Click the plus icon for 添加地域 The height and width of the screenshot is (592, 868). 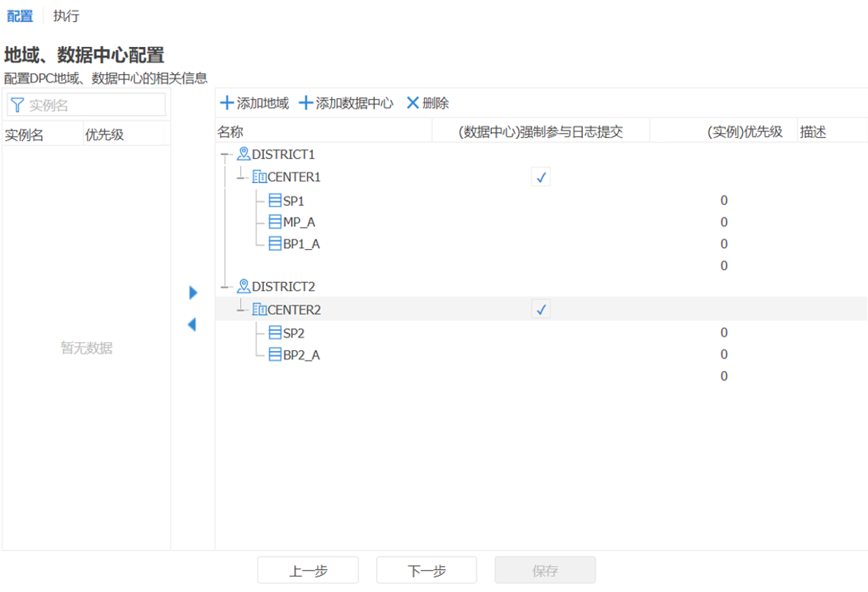coord(228,104)
